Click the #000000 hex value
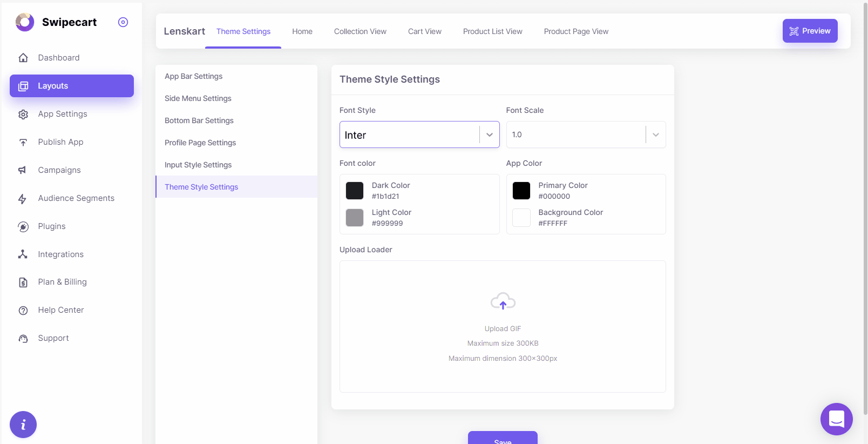This screenshot has height=444, width=868. point(554,197)
